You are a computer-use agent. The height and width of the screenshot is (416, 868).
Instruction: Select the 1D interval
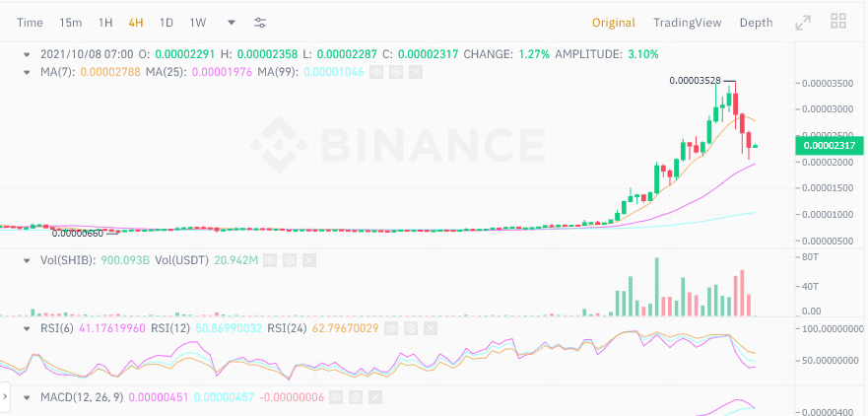tap(167, 23)
